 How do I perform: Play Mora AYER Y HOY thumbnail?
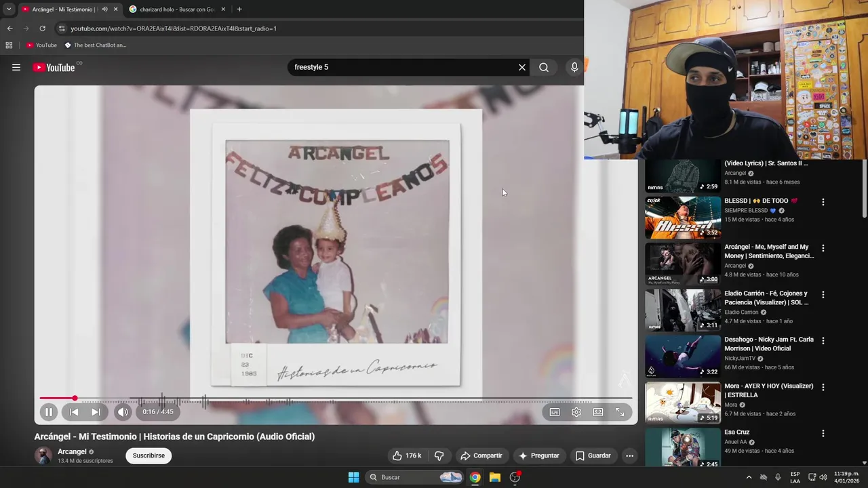click(x=683, y=403)
